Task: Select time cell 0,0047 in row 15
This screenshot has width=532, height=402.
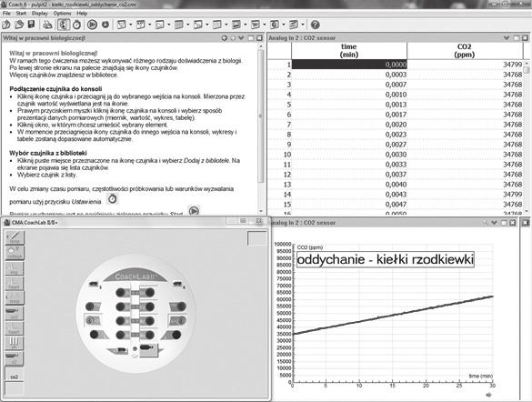Action: click(349, 205)
